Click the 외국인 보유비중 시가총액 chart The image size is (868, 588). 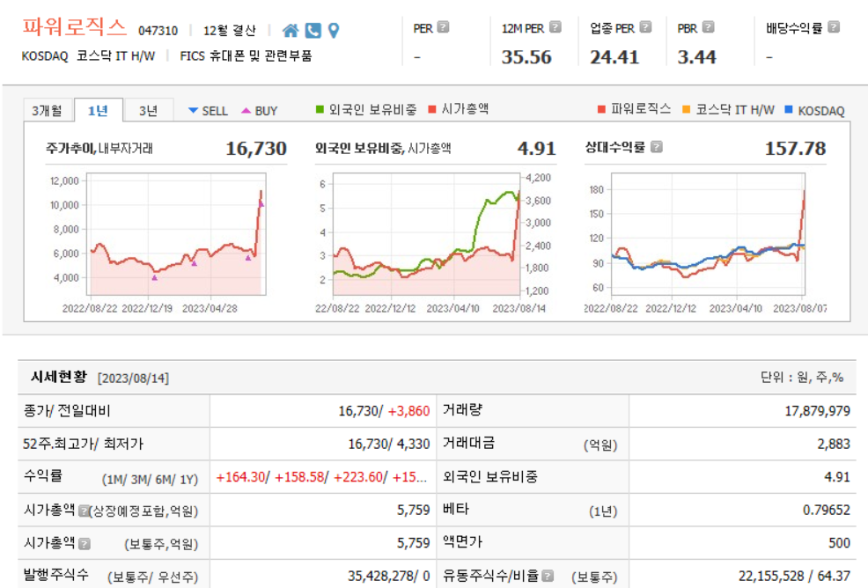(426, 234)
